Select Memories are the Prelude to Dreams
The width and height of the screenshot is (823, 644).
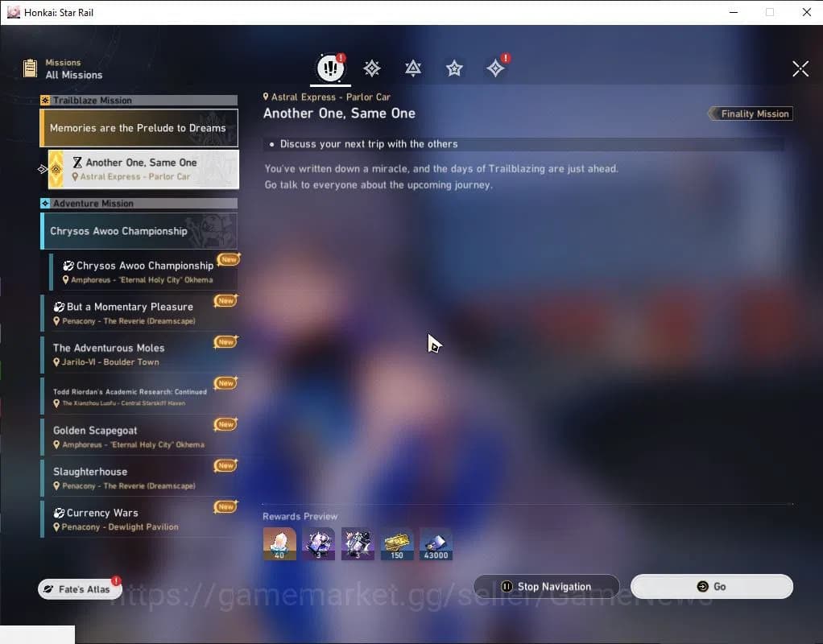click(139, 128)
